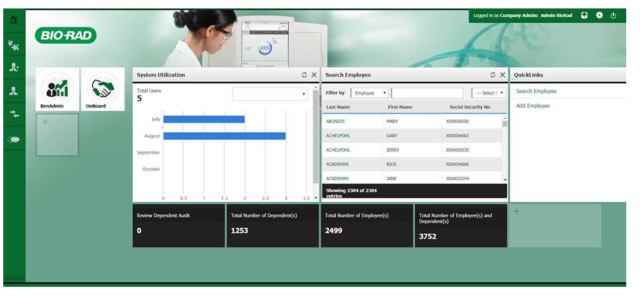Open the Select status dropdown
Screen dimensions: 644x301
489,93
